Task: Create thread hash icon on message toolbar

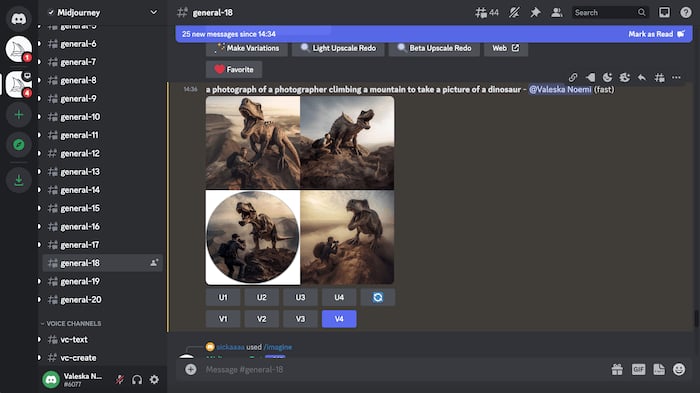Action: (659, 78)
